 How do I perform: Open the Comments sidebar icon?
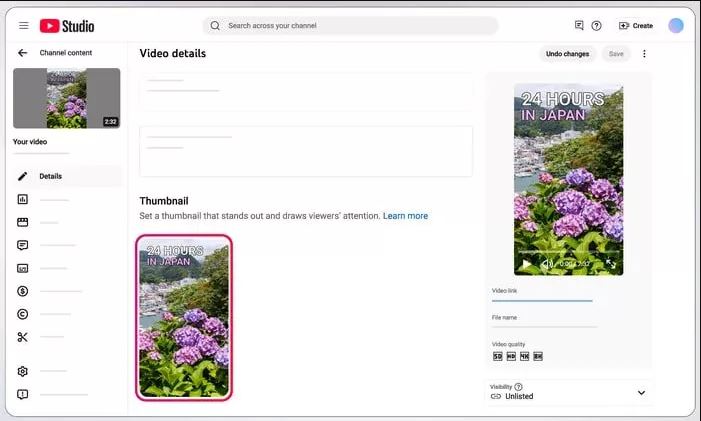(22, 245)
